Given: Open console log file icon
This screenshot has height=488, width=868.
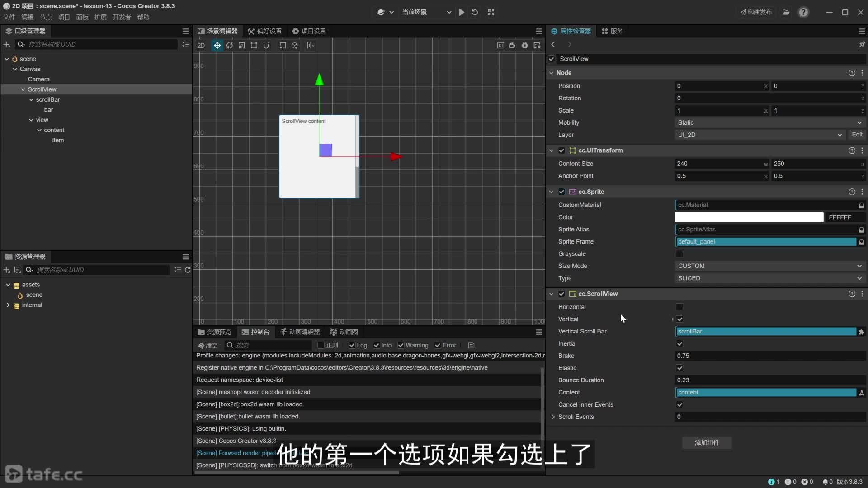Looking at the screenshot, I should pos(471,345).
